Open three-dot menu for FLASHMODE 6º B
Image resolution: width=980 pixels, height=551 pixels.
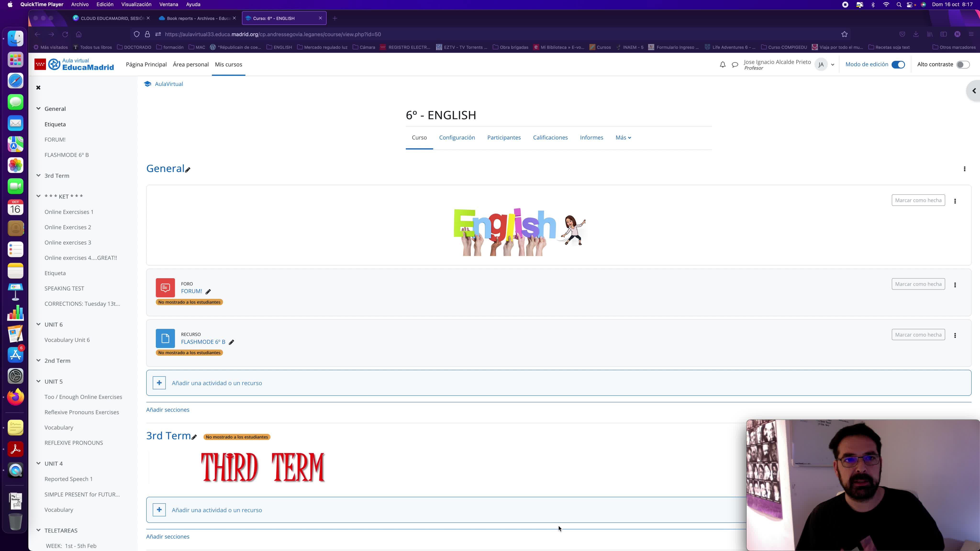coord(955,335)
